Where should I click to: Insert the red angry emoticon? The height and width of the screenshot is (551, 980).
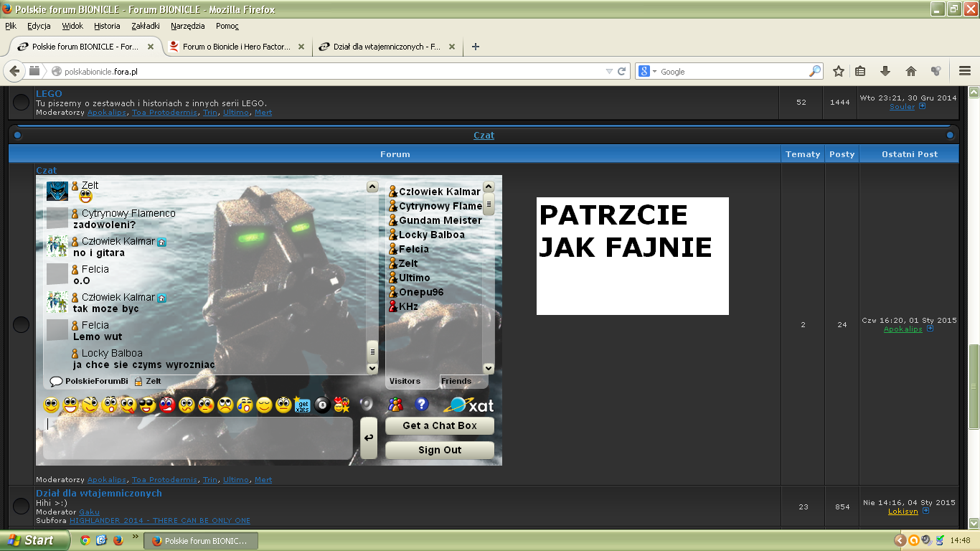coord(167,405)
